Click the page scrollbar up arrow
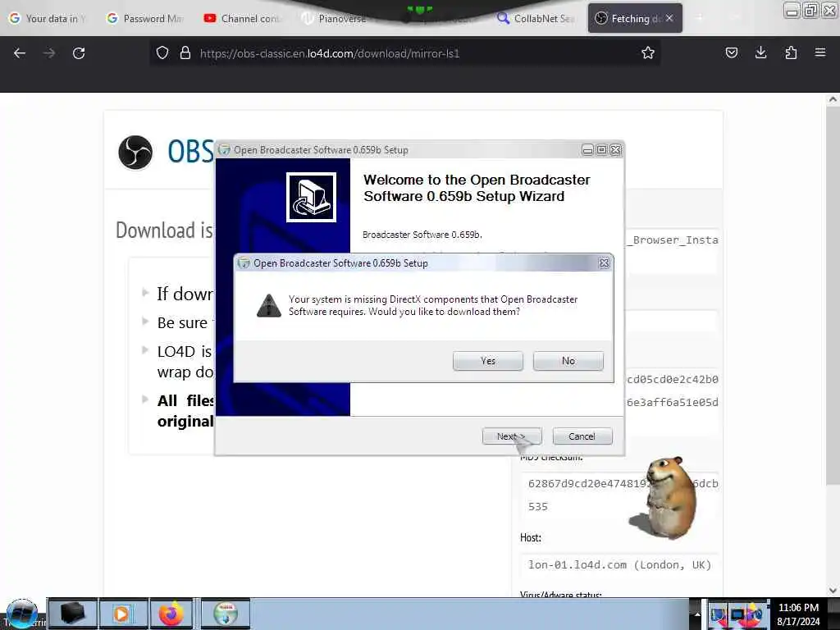The height and width of the screenshot is (630, 840). [x=833, y=99]
